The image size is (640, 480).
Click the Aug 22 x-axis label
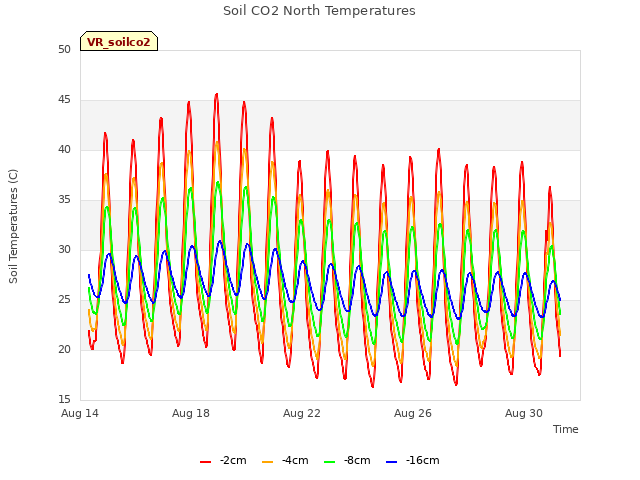302,413
